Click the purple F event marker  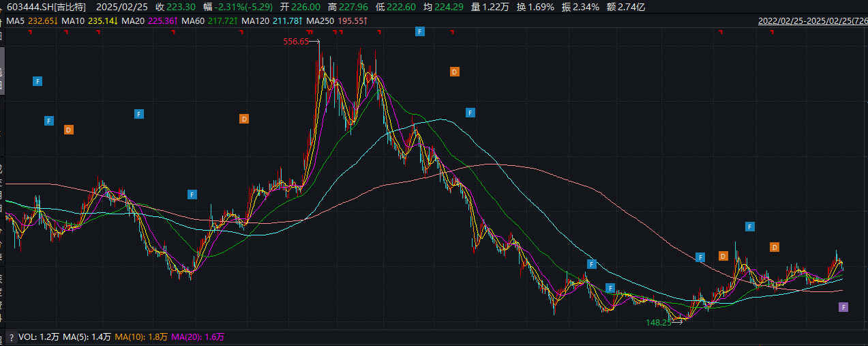click(x=843, y=307)
